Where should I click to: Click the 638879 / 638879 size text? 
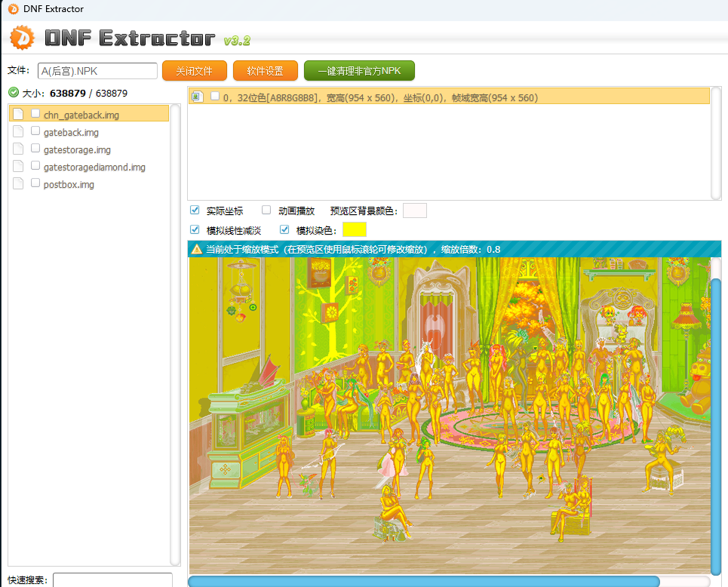point(89,94)
